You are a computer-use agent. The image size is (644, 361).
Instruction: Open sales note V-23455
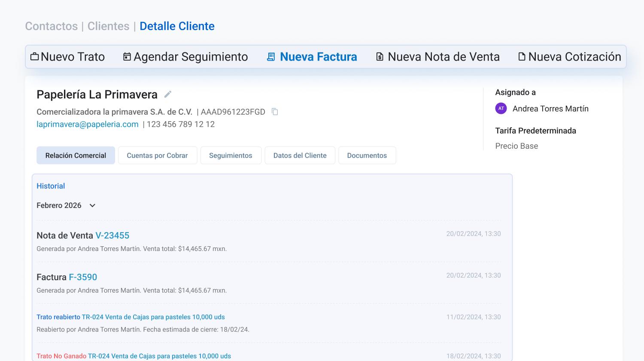point(112,236)
